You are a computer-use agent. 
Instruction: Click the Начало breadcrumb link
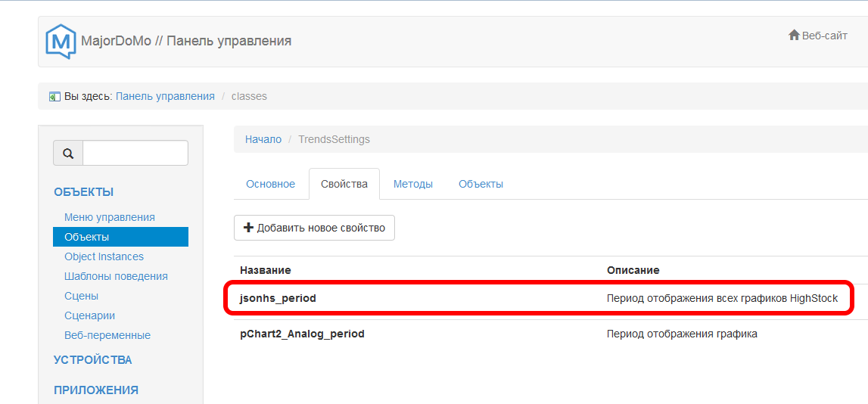pyautogui.click(x=263, y=139)
